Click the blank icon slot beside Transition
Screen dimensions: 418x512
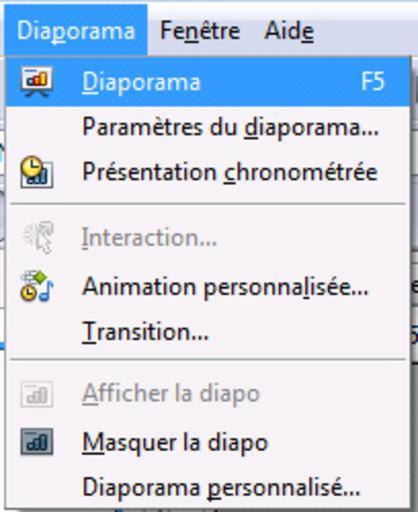37,332
